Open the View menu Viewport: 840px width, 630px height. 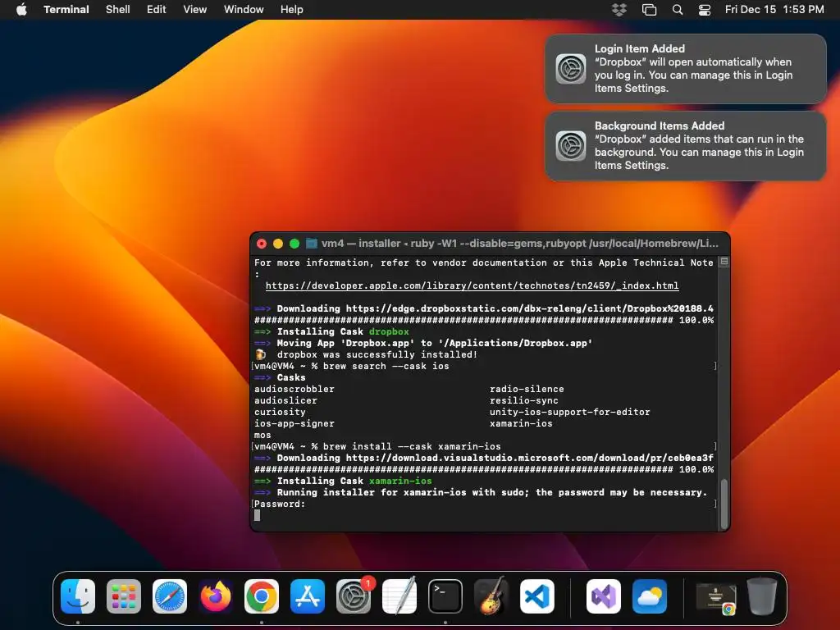click(x=195, y=9)
